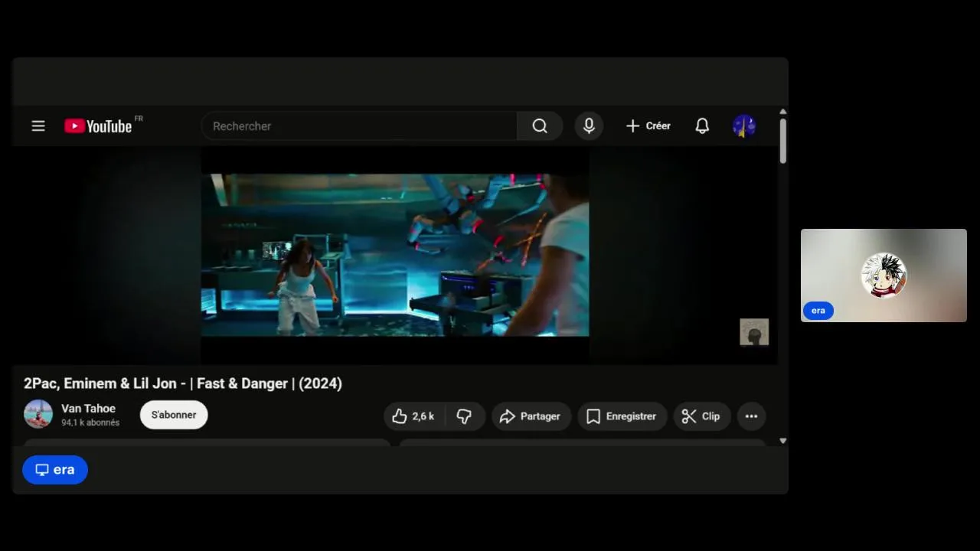Viewport: 980px width, 551px height.
Task: Open the three-dots more actions menu
Action: pos(751,416)
